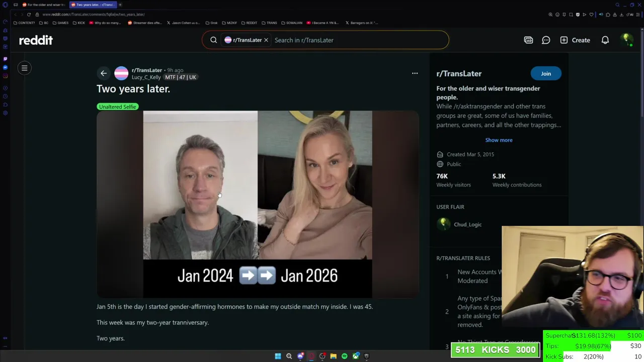644x362 pixels.
Task: Open the r/TransLater sidebar title link
Action: pyautogui.click(x=459, y=73)
